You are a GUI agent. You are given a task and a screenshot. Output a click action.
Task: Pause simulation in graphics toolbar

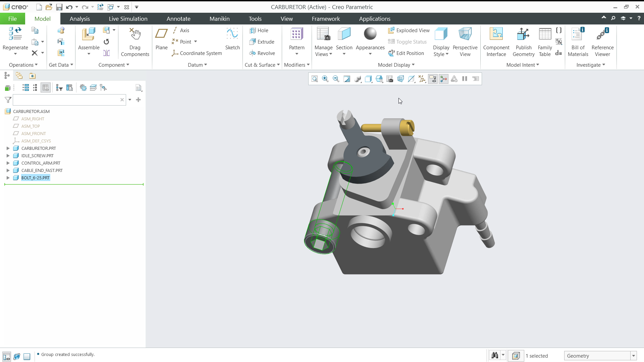tap(465, 79)
